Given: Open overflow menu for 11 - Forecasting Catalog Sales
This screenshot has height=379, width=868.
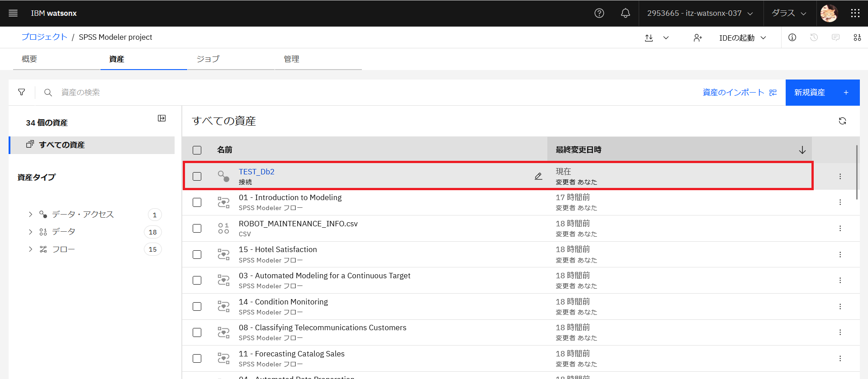Looking at the screenshot, I should [x=840, y=358].
